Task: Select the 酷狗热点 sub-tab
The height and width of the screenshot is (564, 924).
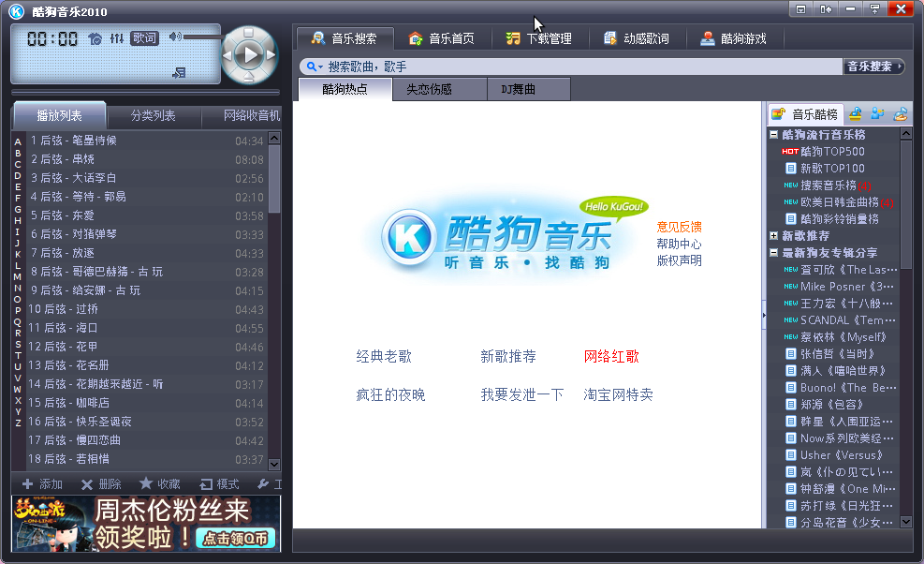Action: (345, 89)
